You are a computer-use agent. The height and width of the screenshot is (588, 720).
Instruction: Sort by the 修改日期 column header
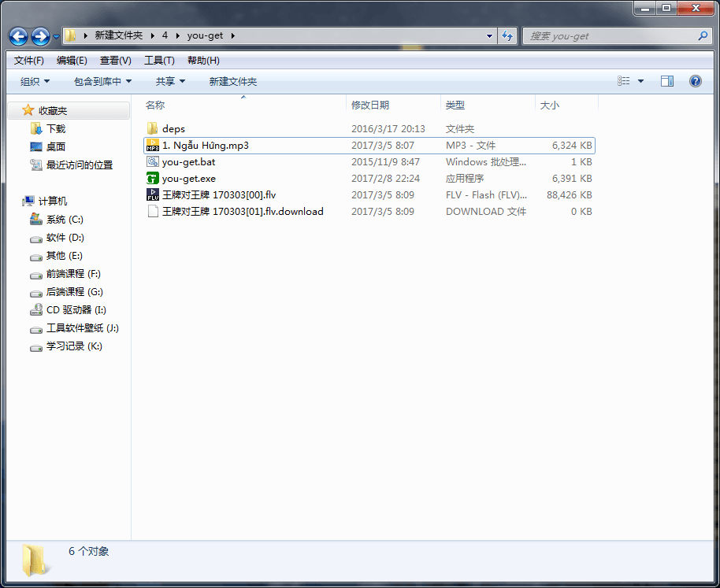[370, 105]
